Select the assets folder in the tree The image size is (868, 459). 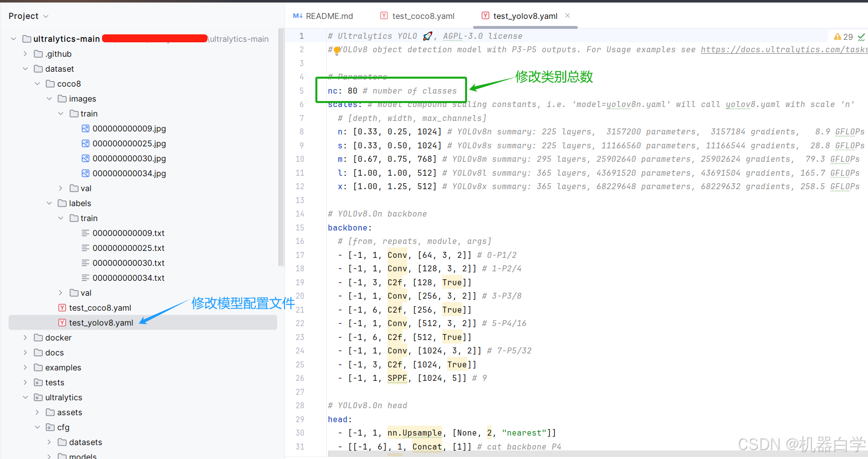point(70,412)
